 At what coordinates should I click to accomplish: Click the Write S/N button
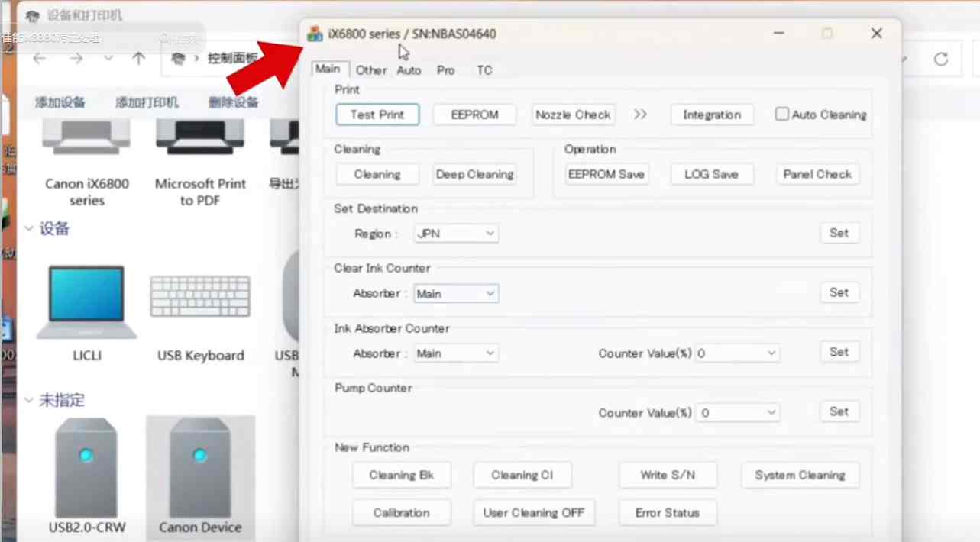(x=668, y=475)
